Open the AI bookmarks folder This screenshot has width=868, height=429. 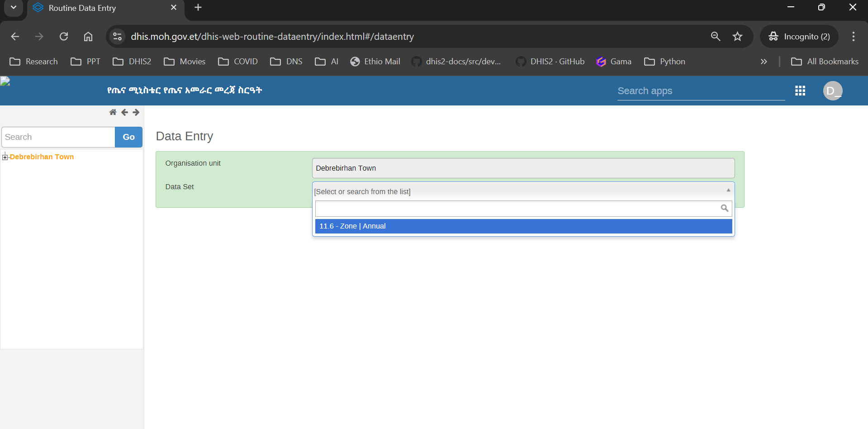327,62
